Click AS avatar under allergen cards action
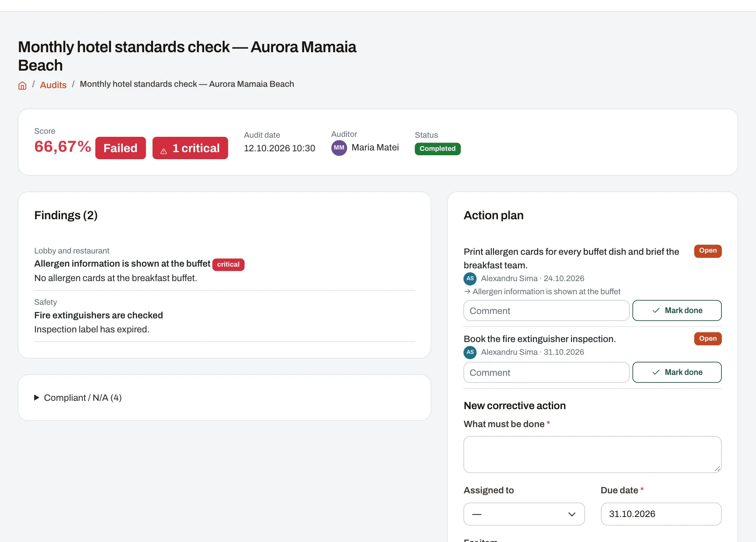 click(x=470, y=278)
